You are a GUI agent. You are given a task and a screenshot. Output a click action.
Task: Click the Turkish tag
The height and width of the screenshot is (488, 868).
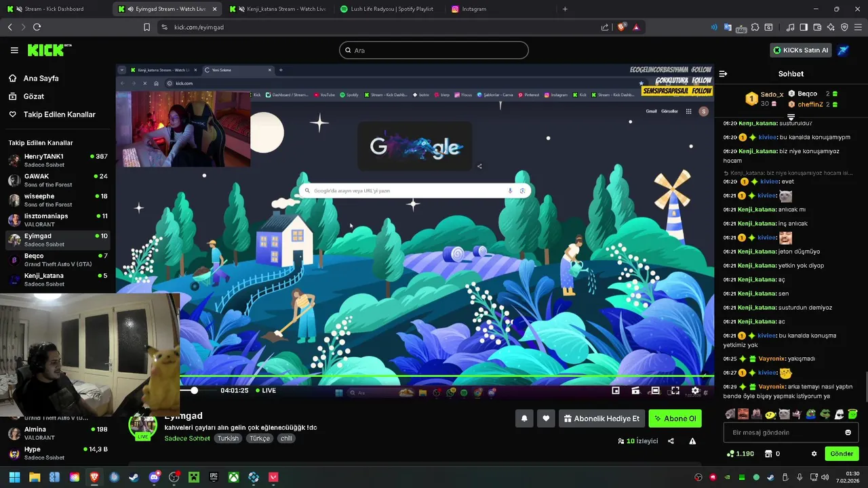(228, 439)
